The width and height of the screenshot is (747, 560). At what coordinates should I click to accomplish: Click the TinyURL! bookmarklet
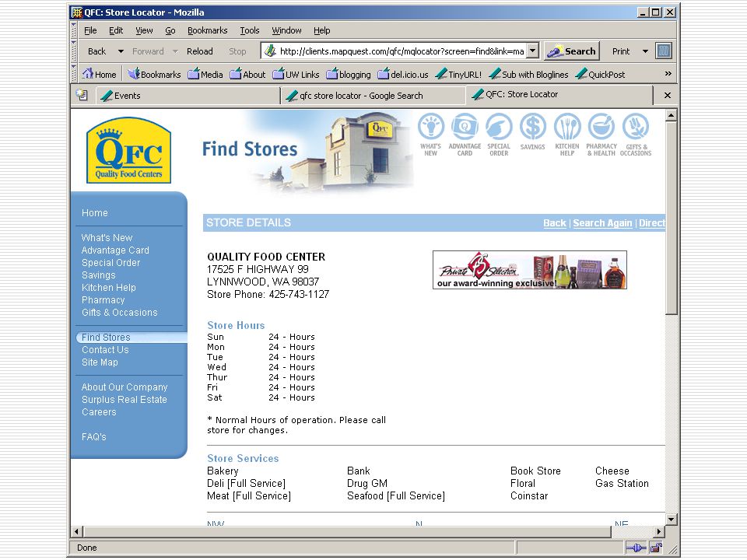pos(458,75)
